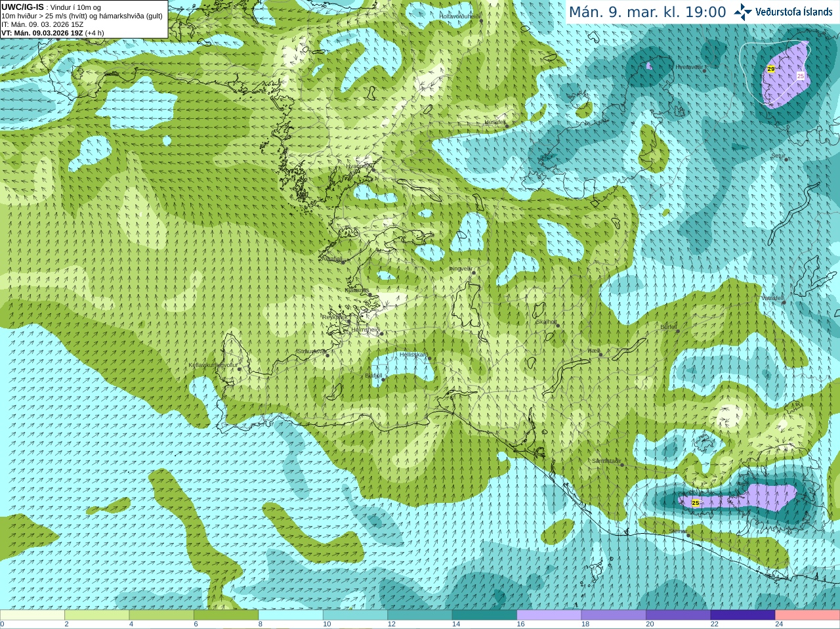Click the Bláfjöll station label
Screen dimensions: 840x629
(373, 376)
